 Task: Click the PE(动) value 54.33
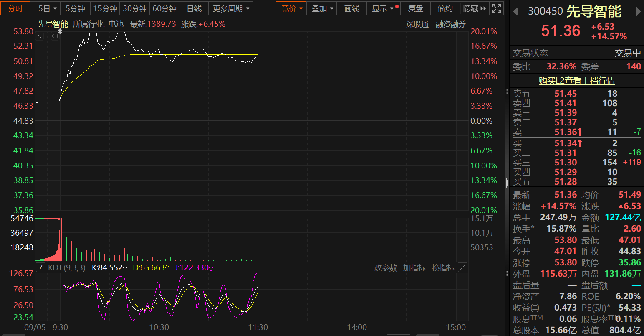coord(630,308)
